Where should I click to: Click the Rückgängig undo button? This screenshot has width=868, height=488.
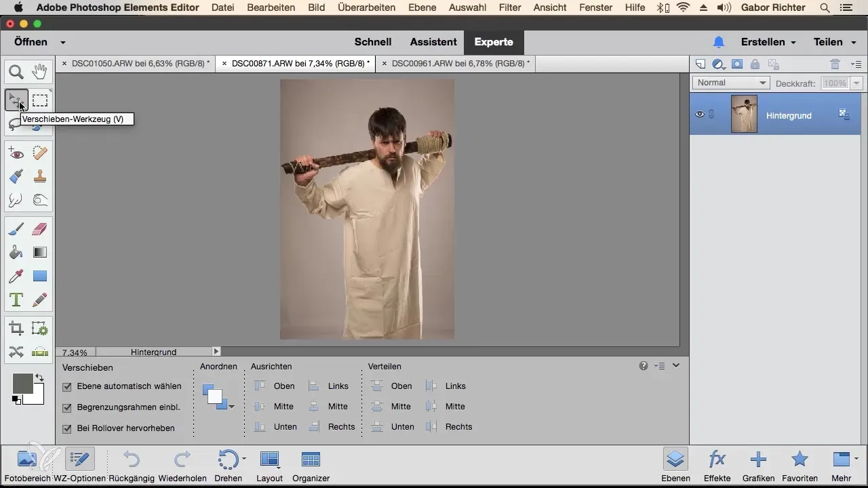(132, 466)
